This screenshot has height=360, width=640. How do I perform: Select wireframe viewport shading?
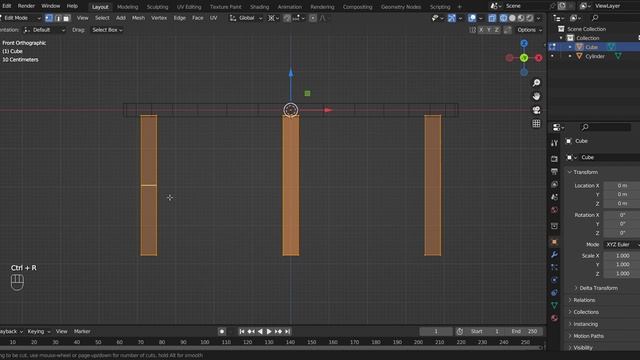[503, 18]
